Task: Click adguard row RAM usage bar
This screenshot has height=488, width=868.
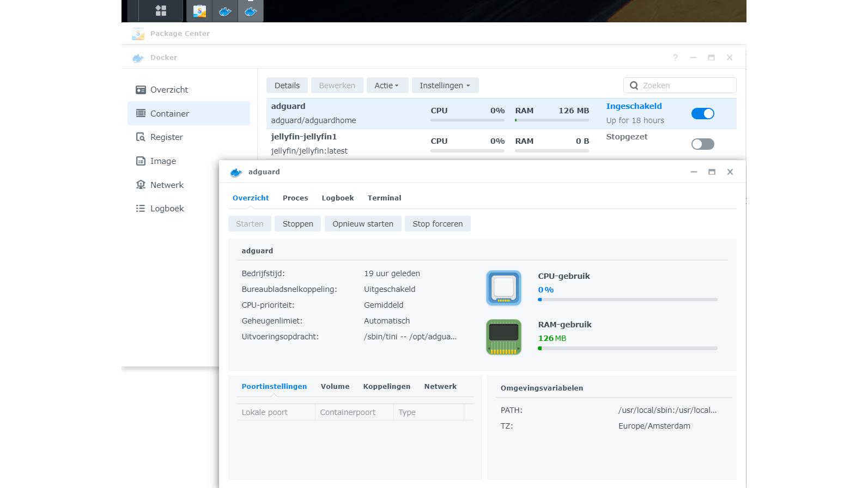Action: pos(552,120)
